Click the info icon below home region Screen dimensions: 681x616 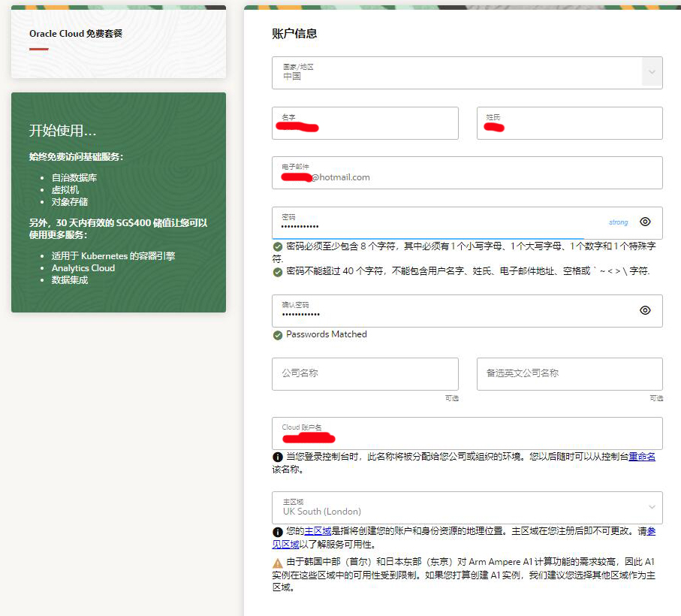278,532
